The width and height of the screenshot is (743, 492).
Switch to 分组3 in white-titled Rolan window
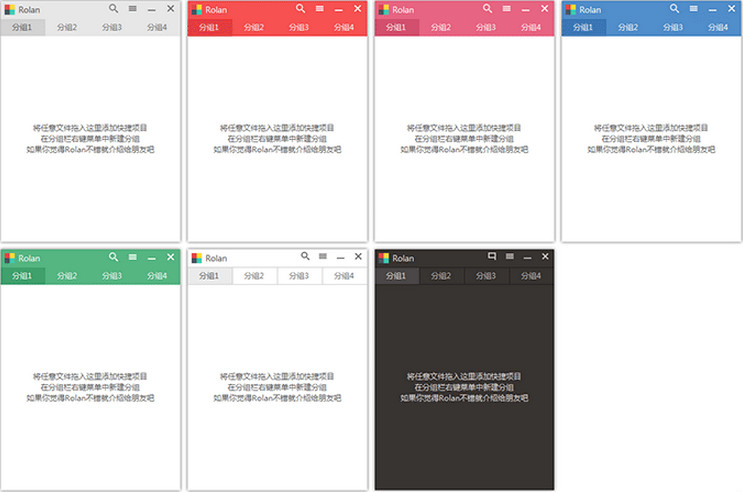(299, 276)
